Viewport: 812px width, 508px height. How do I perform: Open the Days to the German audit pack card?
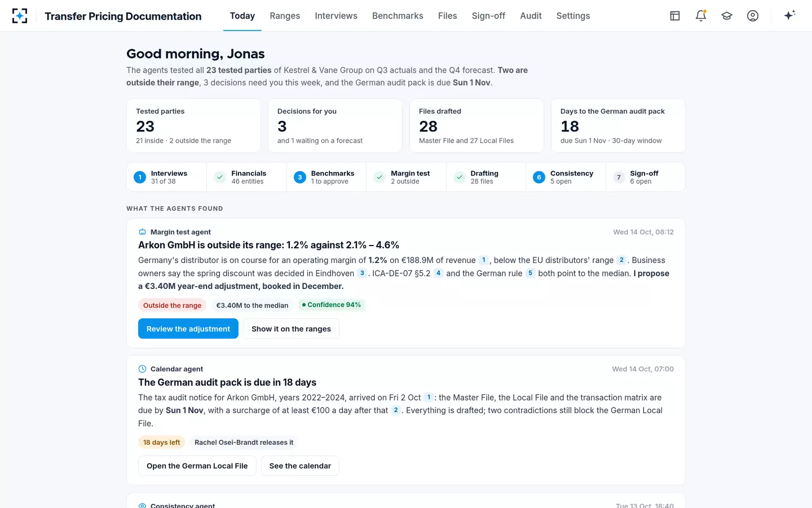pyautogui.click(x=618, y=126)
